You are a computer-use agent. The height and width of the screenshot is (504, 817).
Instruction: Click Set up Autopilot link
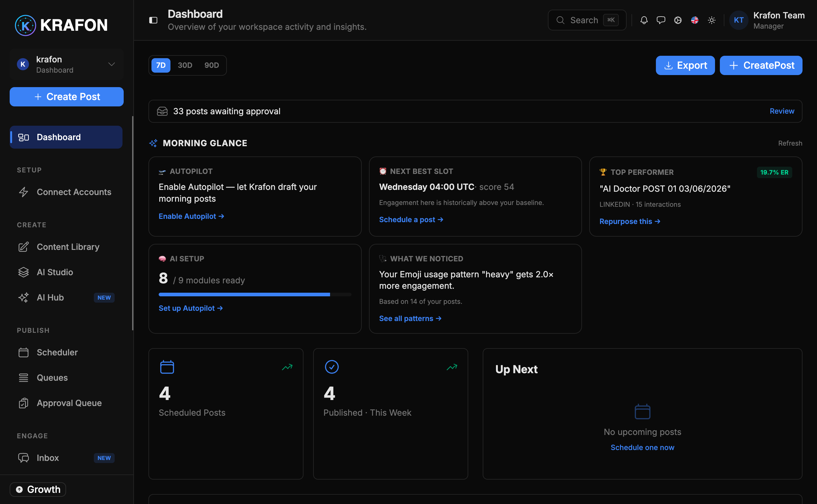[x=191, y=308]
